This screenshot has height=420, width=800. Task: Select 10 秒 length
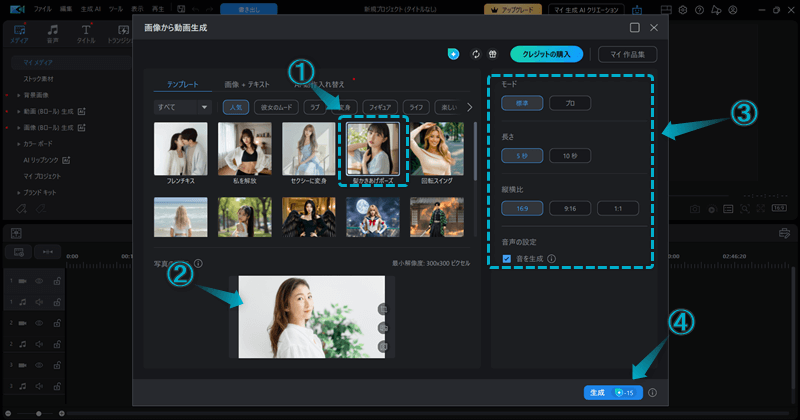[570, 156]
